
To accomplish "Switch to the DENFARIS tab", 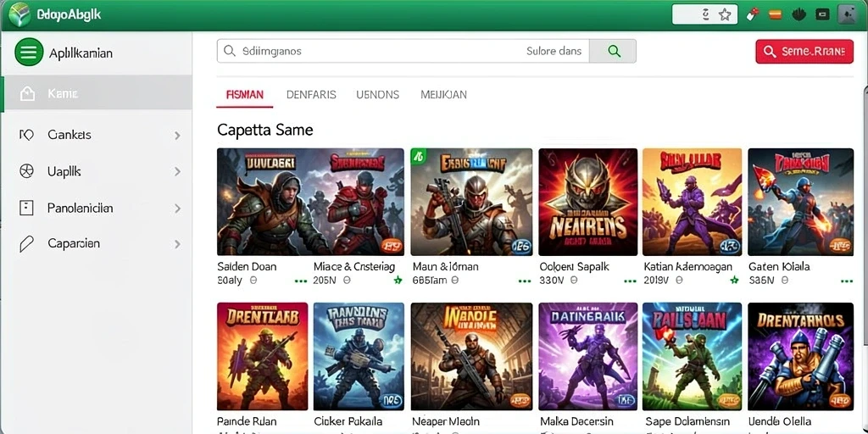I will [x=311, y=95].
